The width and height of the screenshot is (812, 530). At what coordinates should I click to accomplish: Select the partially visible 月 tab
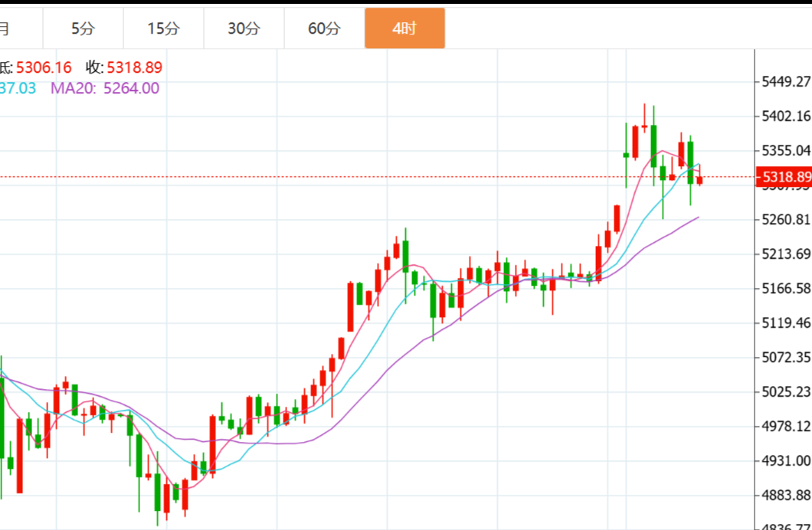pyautogui.click(x=6, y=29)
